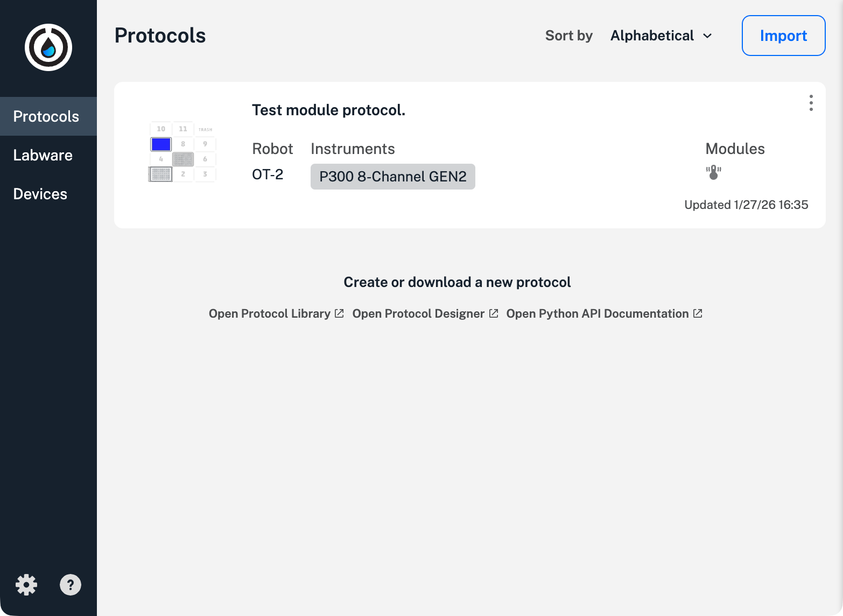Screen dimensions: 843x616
Task: Click the Sort by label to reveal options
Action: click(568, 36)
